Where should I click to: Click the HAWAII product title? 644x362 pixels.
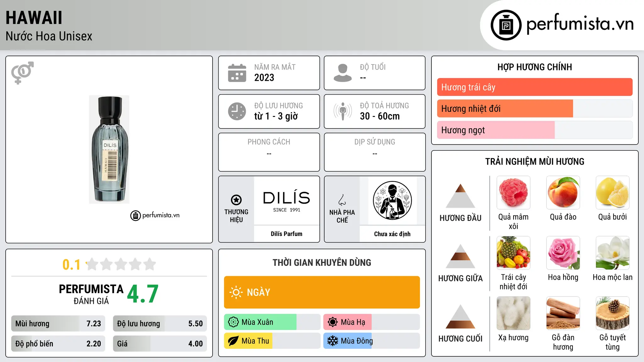click(x=34, y=18)
